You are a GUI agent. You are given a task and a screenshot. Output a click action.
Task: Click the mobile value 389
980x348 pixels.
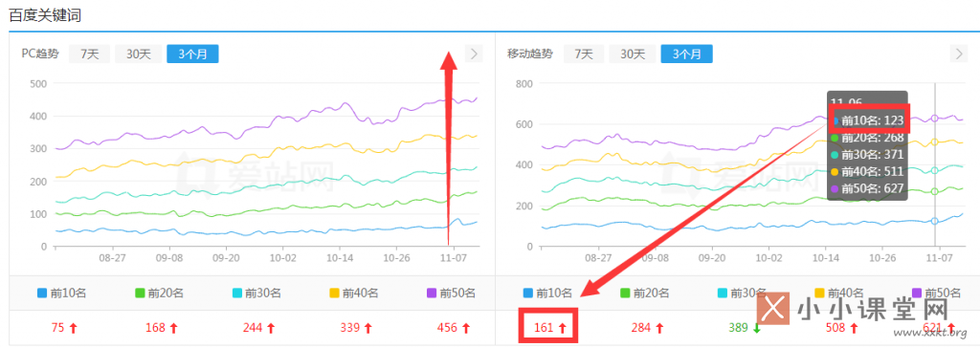coord(739,327)
